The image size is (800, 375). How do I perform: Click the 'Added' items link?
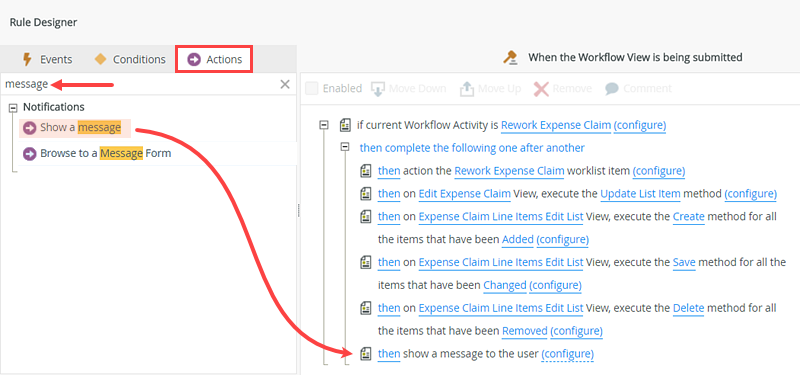click(x=518, y=239)
